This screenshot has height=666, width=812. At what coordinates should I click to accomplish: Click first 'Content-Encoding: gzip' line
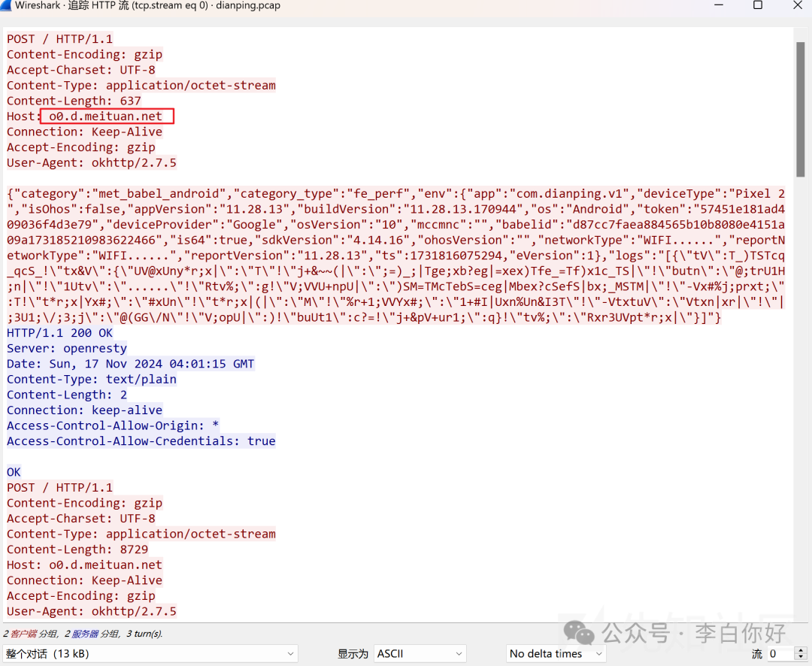pos(84,54)
